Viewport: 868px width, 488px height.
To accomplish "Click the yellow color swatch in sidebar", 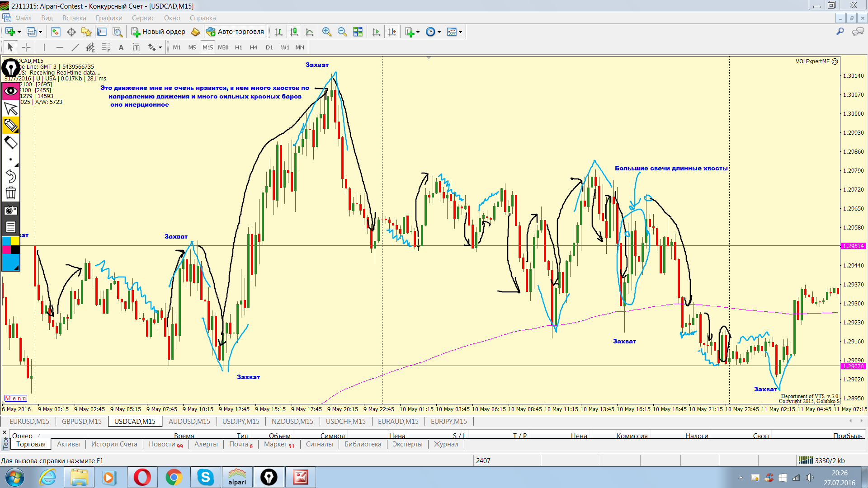I will tap(15, 241).
